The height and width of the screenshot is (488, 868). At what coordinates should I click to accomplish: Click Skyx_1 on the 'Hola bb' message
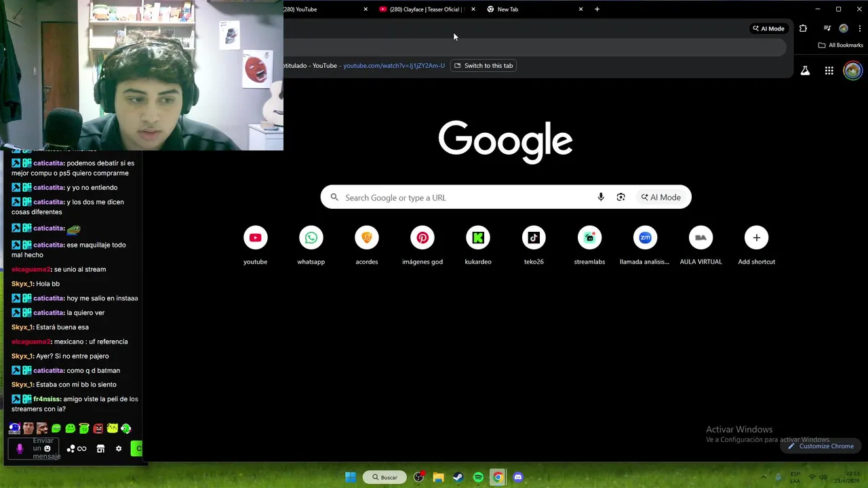click(22, 284)
